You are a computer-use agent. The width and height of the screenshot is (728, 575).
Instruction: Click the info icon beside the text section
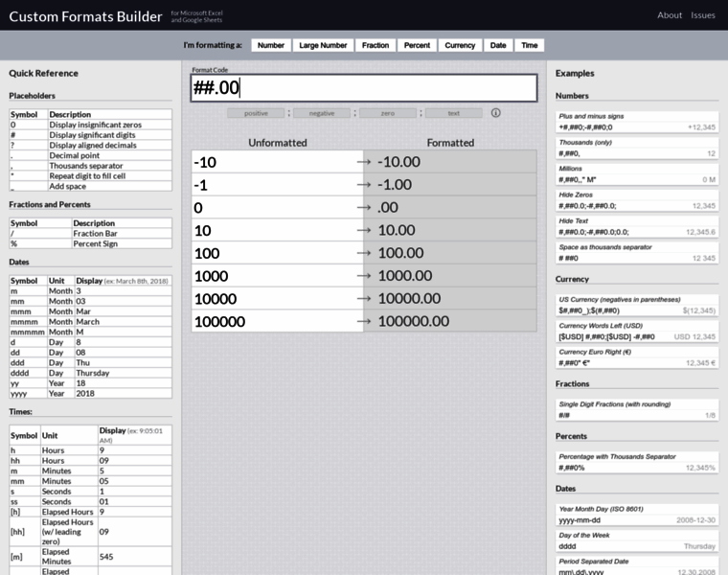(x=495, y=113)
